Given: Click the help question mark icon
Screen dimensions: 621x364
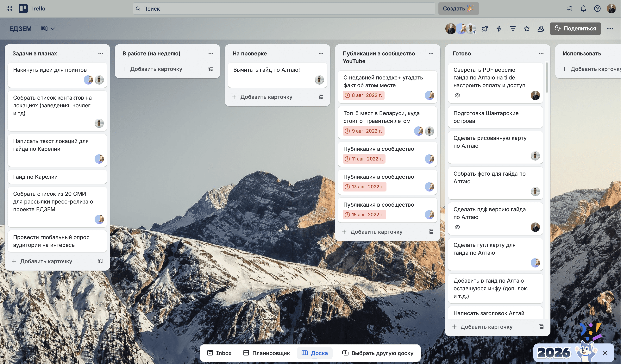Looking at the screenshot, I should tap(597, 9).
